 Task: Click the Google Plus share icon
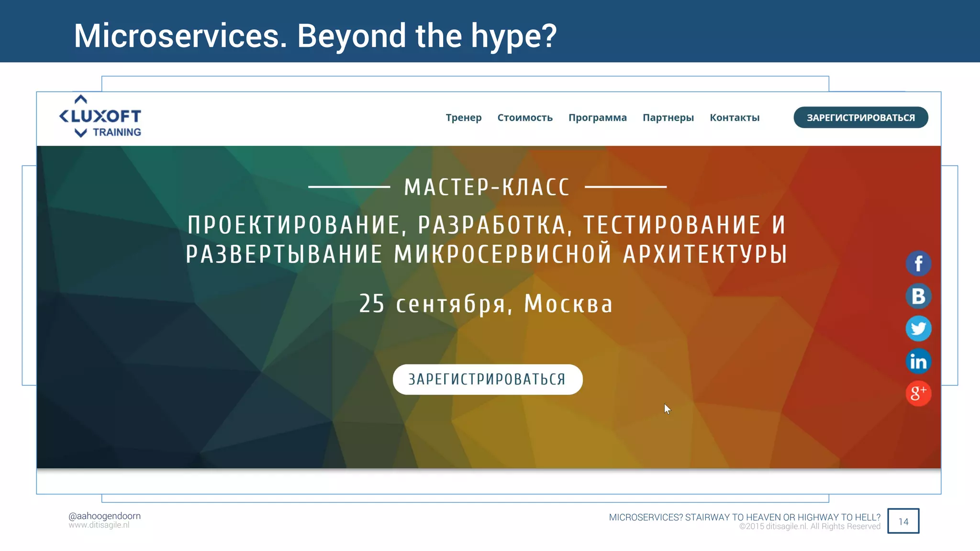[918, 393]
